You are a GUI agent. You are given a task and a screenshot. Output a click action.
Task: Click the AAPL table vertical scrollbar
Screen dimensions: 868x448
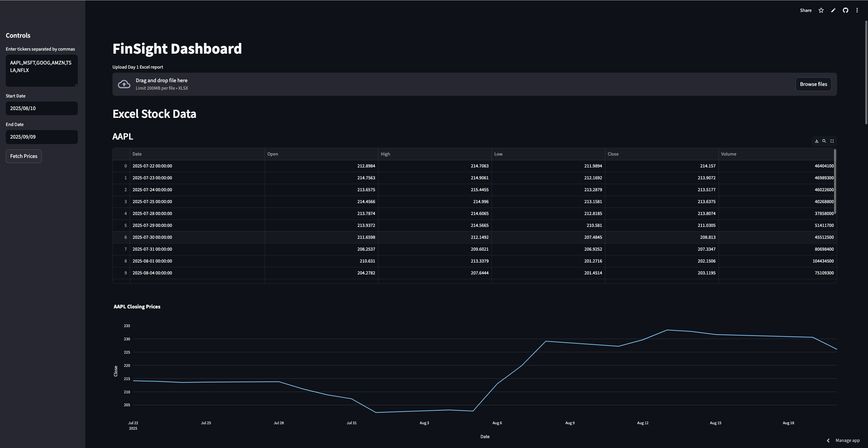click(835, 182)
